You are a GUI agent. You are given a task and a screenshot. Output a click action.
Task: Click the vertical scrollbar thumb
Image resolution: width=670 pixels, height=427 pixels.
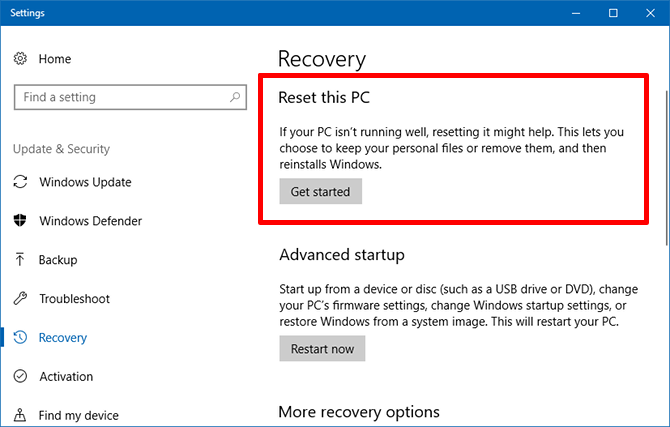(x=667, y=168)
